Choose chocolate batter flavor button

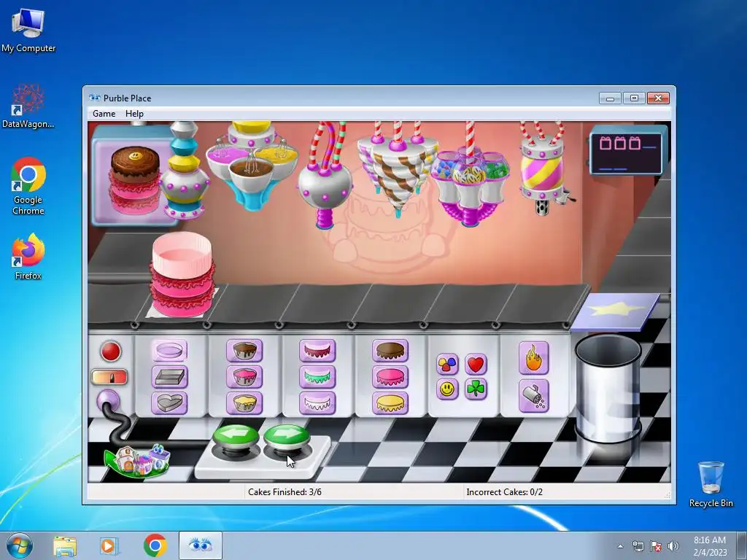[x=244, y=351]
